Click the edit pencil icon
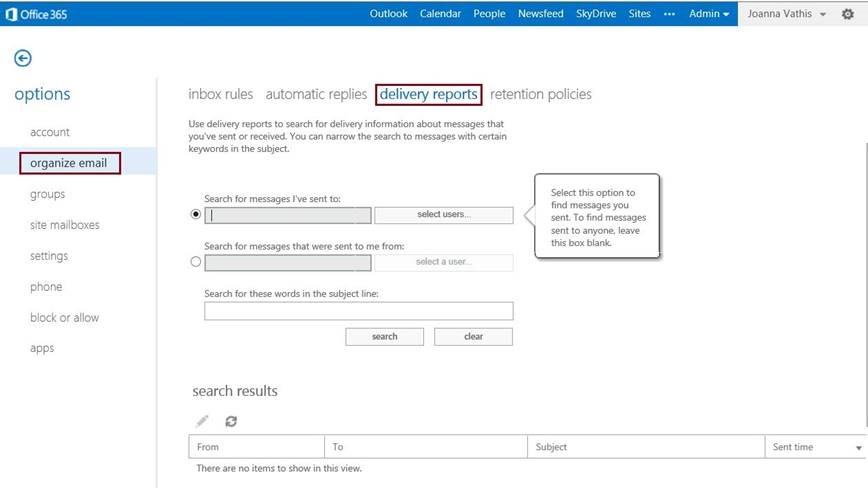Viewport: 868px width, 488px height. point(202,422)
